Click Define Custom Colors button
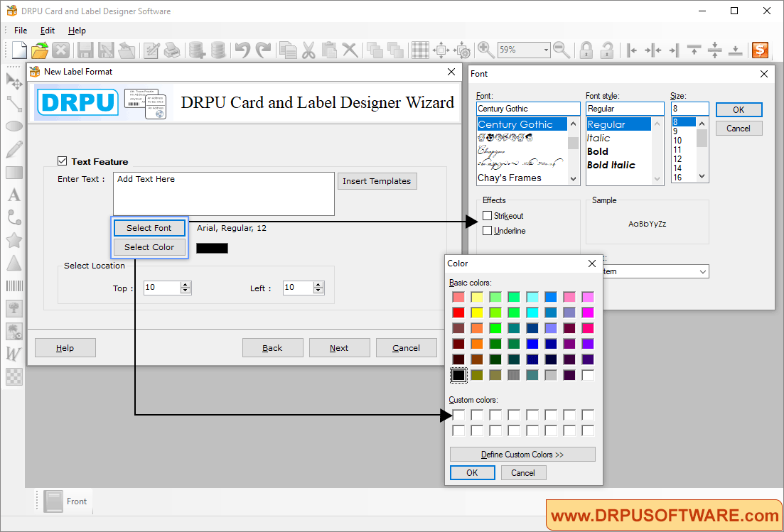The width and height of the screenshot is (784, 532). (x=522, y=454)
